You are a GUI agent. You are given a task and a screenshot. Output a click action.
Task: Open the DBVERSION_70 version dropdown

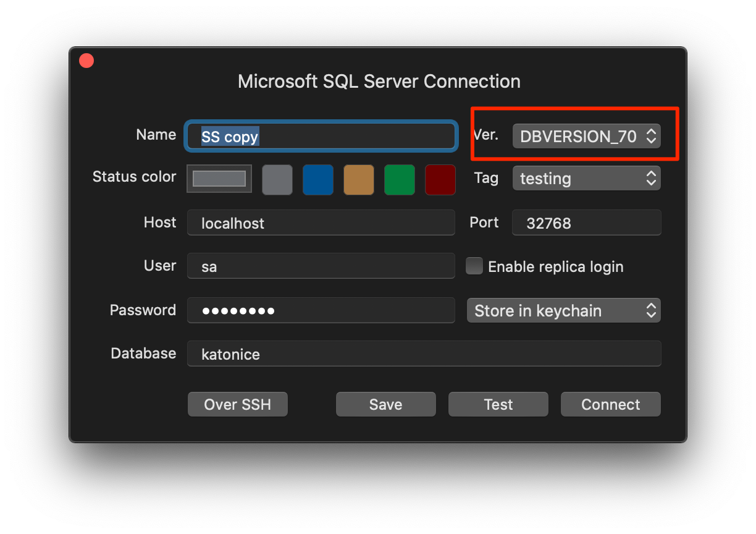coord(586,136)
